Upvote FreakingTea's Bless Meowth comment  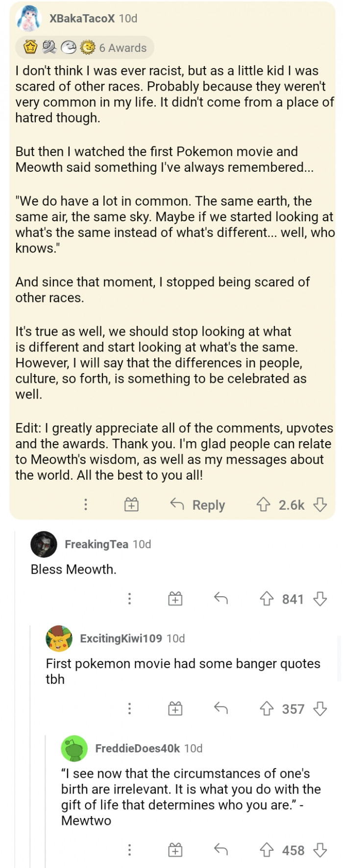[267, 599]
